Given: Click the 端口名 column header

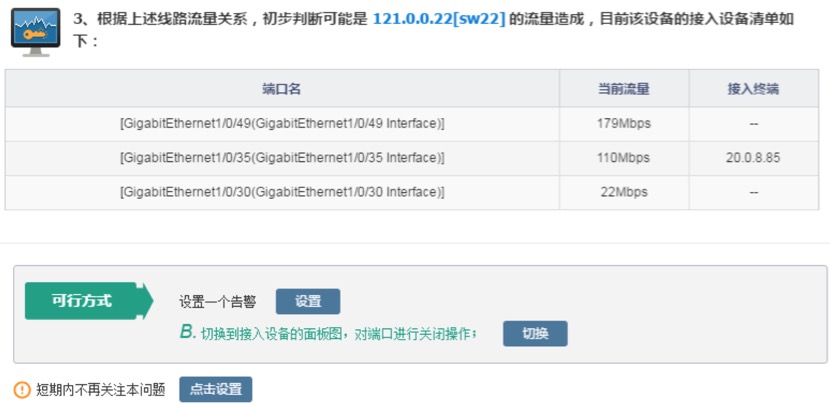Looking at the screenshot, I should [281, 89].
